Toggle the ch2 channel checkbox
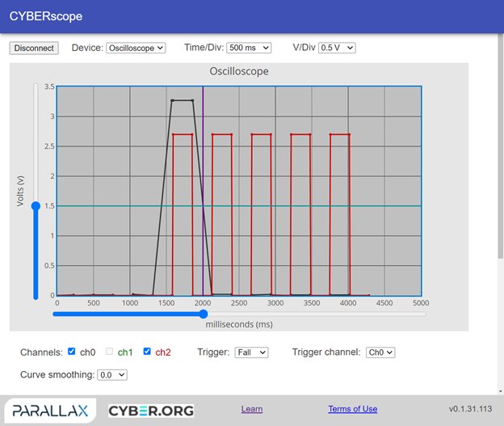504x426 pixels. click(147, 352)
